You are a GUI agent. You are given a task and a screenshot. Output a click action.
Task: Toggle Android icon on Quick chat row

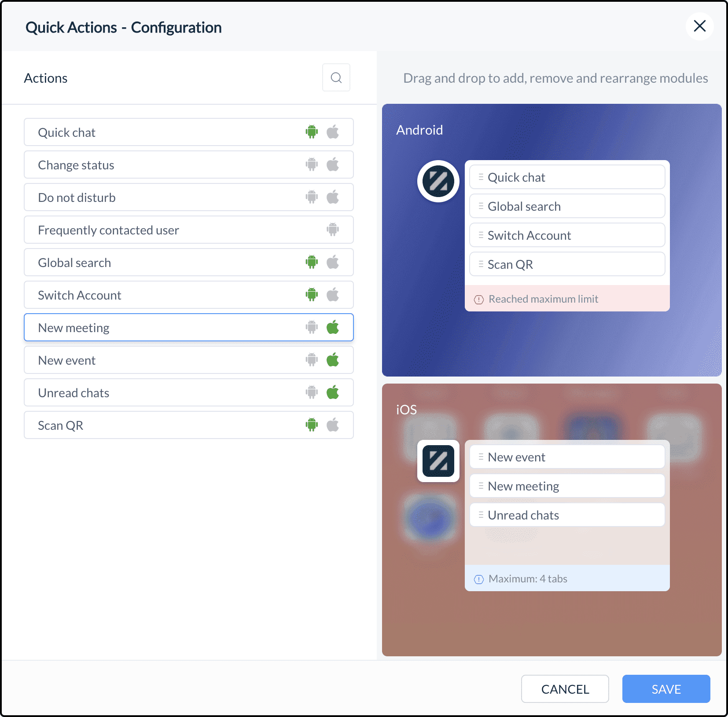[312, 132]
